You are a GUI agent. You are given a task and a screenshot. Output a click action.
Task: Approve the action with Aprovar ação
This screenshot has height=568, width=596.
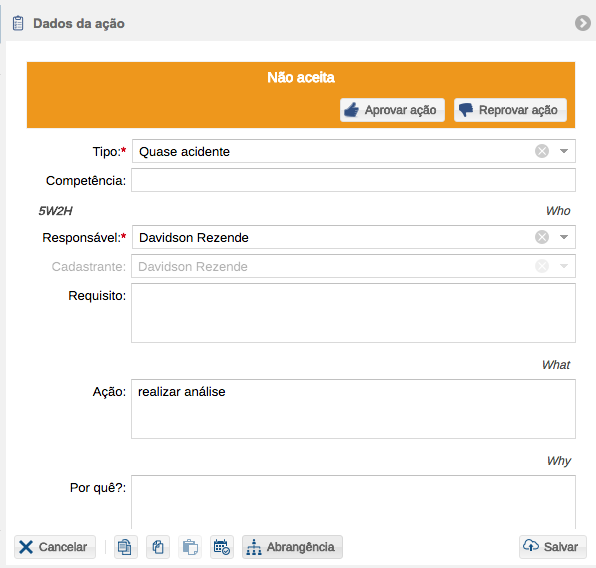(x=392, y=110)
